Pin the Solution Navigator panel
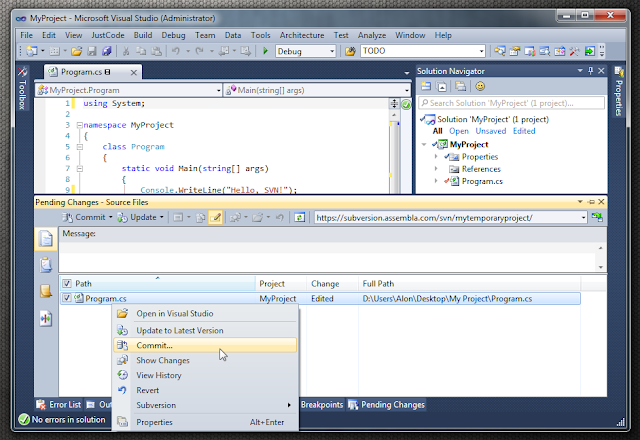Viewport: 640px width, 440px height. click(x=591, y=71)
